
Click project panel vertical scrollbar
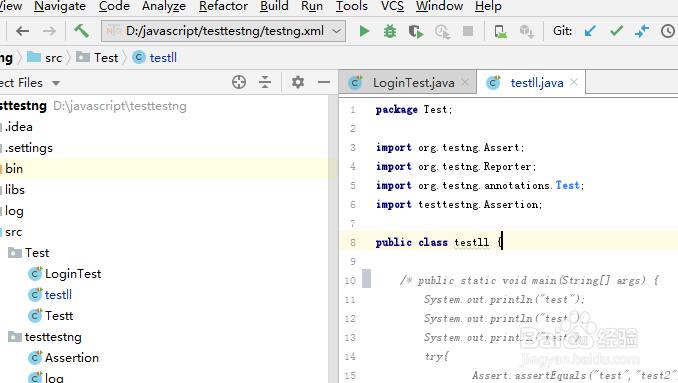point(333,239)
